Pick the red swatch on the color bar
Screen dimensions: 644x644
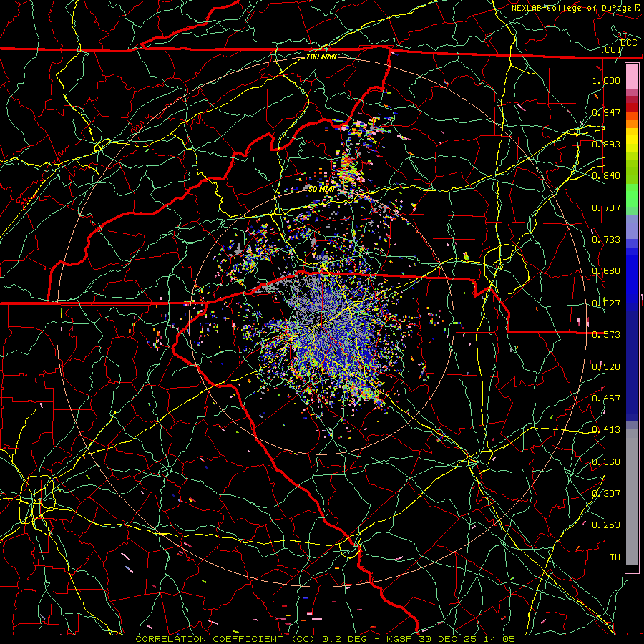click(632, 107)
